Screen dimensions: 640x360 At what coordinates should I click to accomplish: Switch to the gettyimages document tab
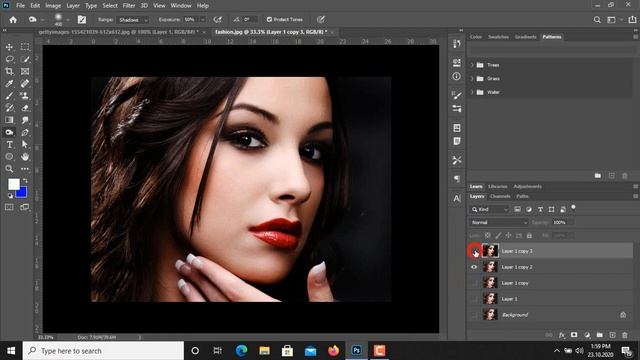click(119, 32)
